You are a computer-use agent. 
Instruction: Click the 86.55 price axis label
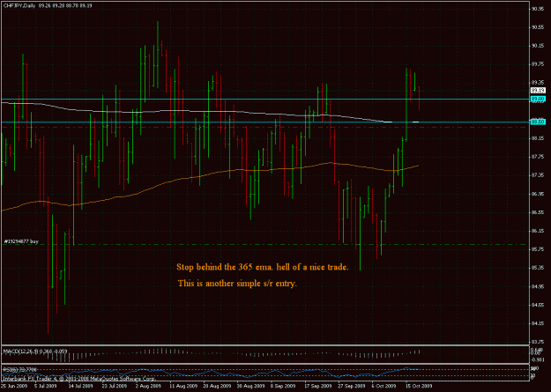(x=538, y=212)
